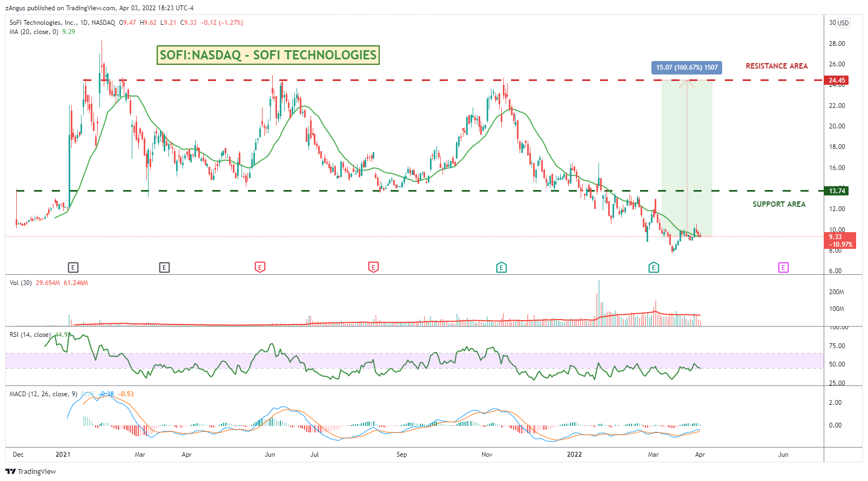Click the -0.53 MACD histogram value
Viewport: 868px width, 481px height.
point(126,394)
